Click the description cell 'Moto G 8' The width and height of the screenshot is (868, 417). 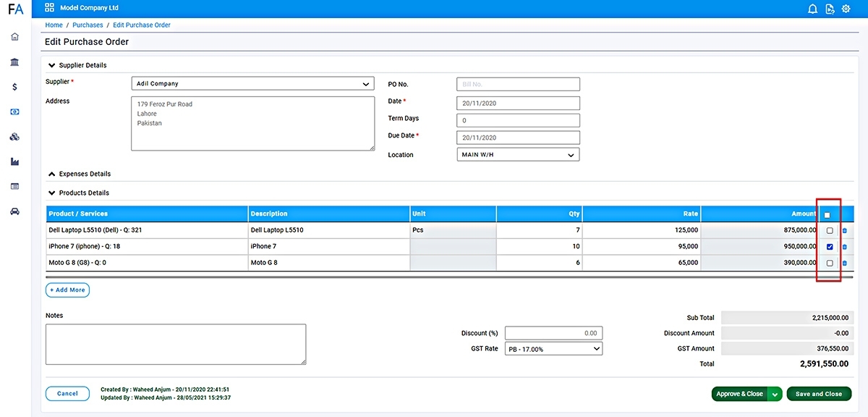[328, 263]
